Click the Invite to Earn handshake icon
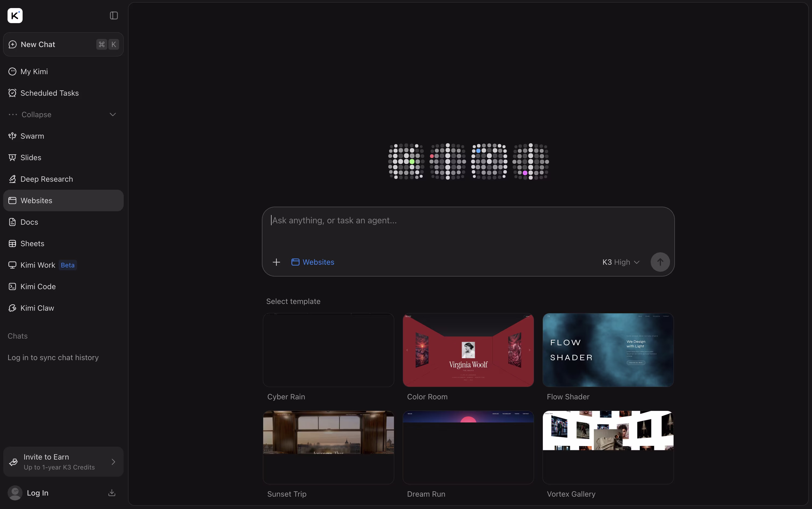This screenshot has height=509, width=812. click(13, 462)
